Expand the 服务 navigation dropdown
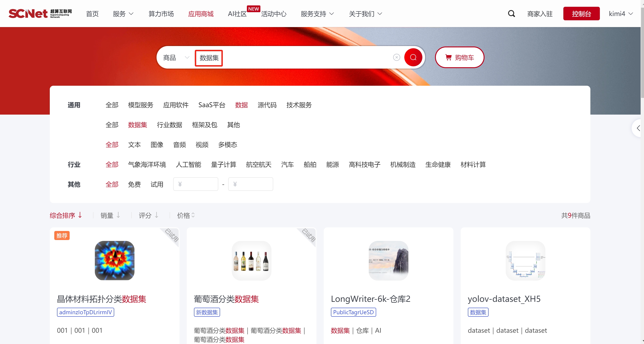 click(123, 14)
